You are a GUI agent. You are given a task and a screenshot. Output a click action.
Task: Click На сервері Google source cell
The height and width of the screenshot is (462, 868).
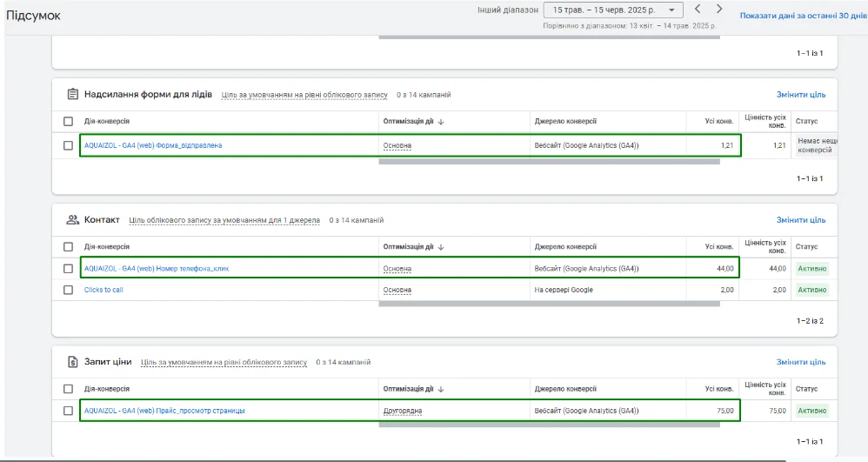(x=564, y=290)
